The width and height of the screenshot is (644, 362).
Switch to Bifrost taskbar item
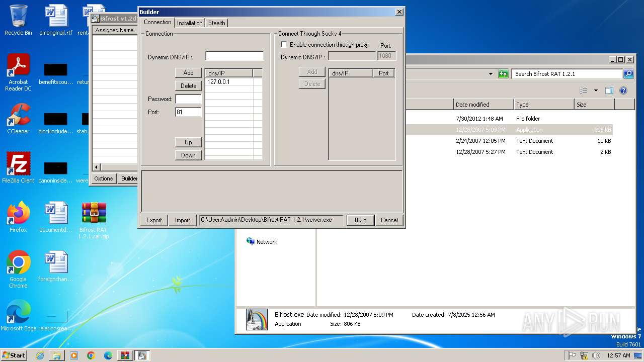(x=142, y=355)
